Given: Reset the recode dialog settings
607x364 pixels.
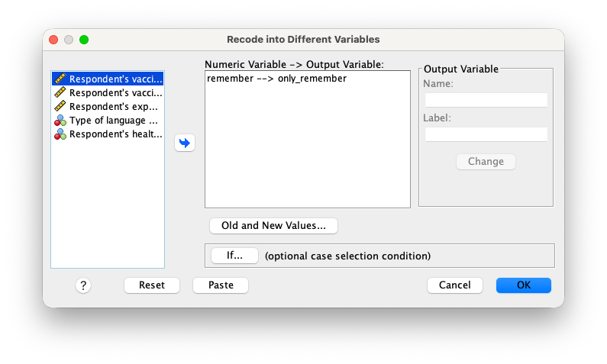Looking at the screenshot, I should (152, 285).
